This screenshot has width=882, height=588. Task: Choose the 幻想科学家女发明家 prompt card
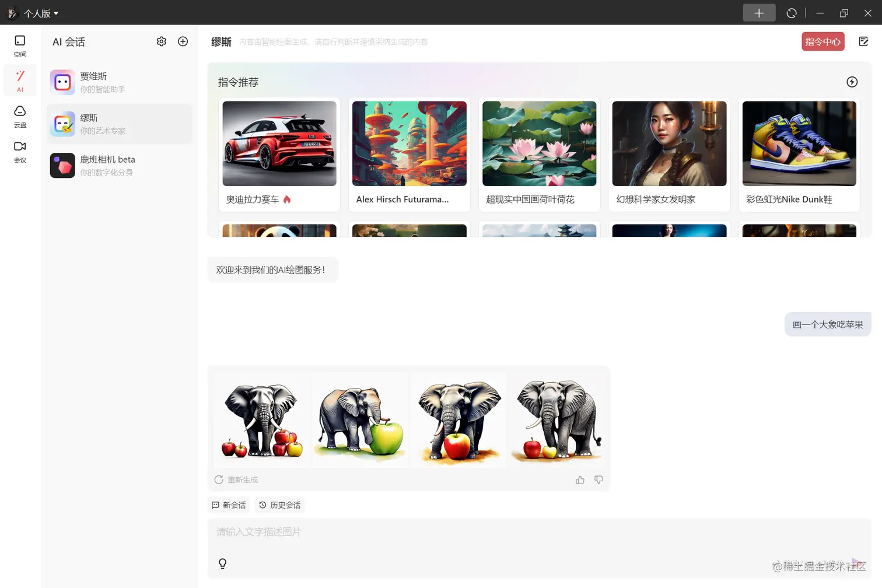point(670,155)
